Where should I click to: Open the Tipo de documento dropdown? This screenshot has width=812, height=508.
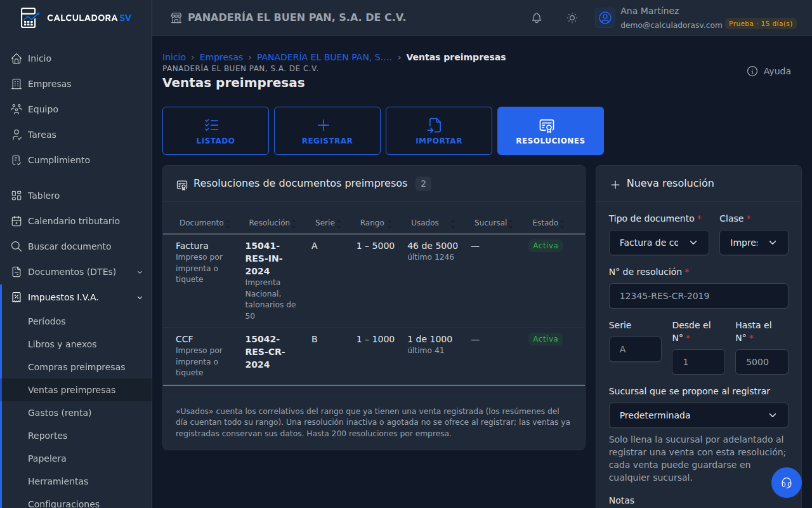pyautogui.click(x=659, y=243)
